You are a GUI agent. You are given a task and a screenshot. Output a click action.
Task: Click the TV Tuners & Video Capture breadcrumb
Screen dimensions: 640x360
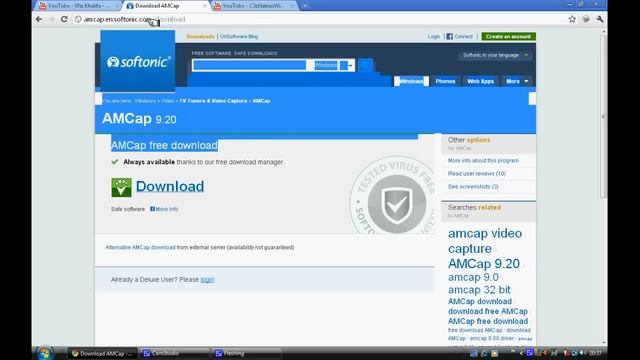(x=213, y=101)
